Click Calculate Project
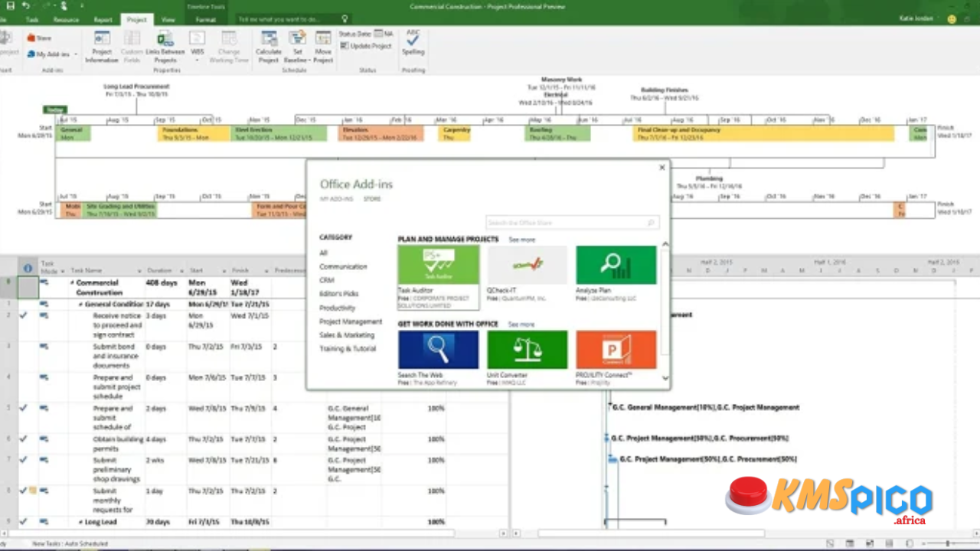The height and width of the screenshot is (551, 980). (x=269, y=47)
